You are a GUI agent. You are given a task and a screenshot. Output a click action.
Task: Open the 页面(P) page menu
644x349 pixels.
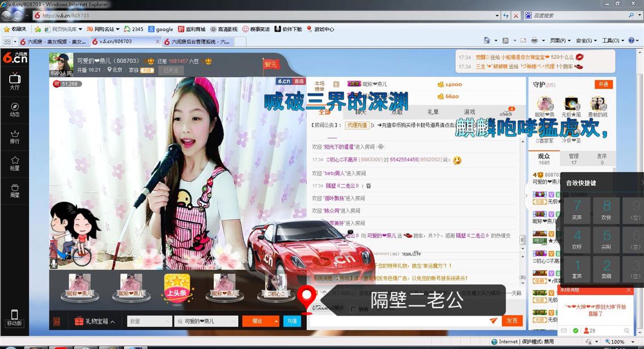click(x=560, y=40)
